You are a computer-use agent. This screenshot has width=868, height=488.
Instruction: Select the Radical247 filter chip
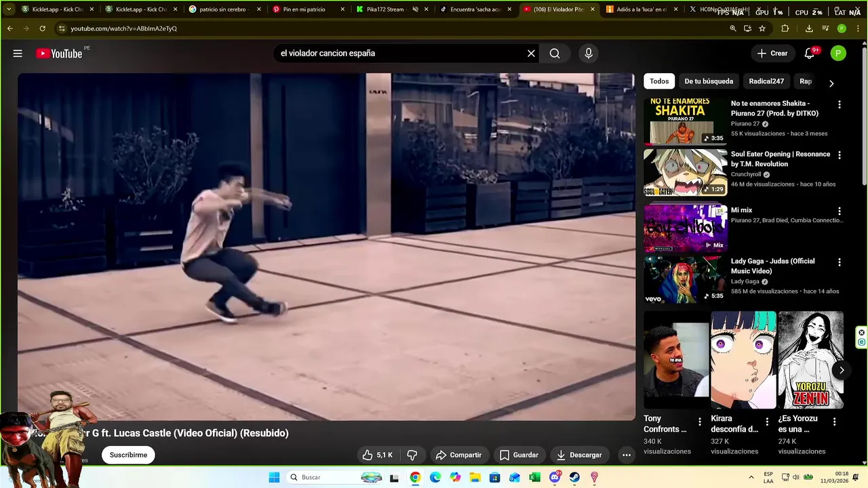click(766, 81)
